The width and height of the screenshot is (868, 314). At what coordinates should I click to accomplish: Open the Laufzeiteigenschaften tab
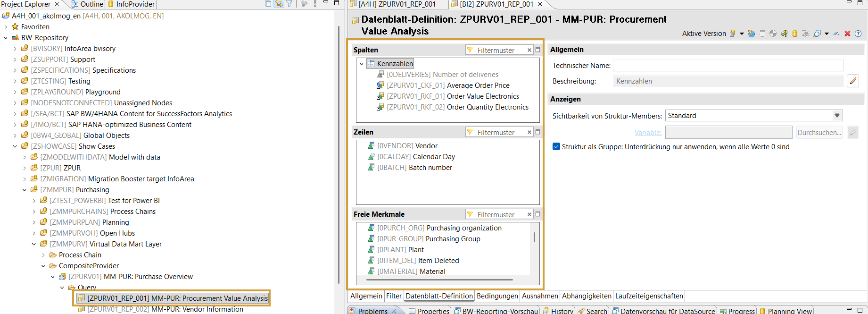(x=649, y=296)
